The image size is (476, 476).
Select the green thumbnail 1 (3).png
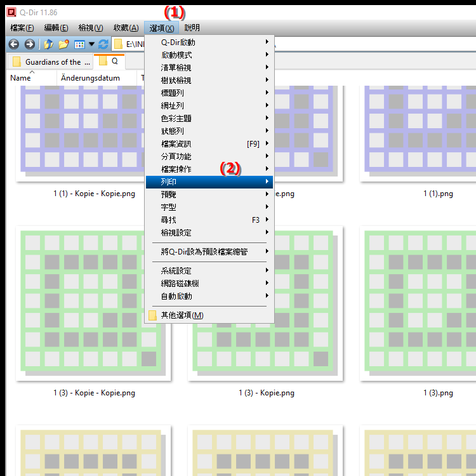coord(418,303)
